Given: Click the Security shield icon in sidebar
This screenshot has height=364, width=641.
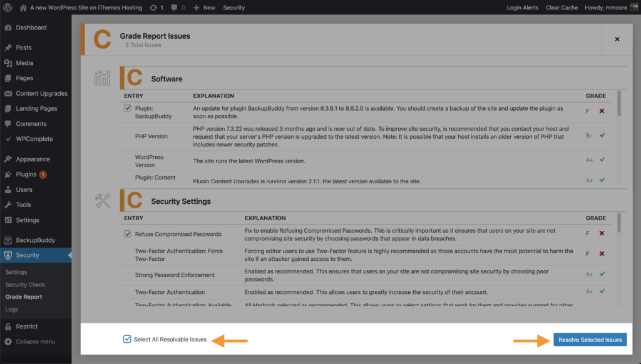Looking at the screenshot, I should 8,255.
